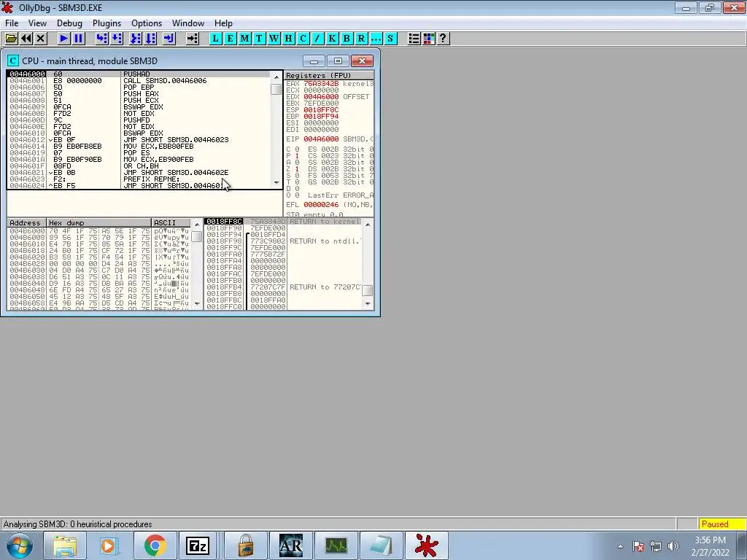This screenshot has height=560, width=747.
Task: Open Memory map with M button
Action: click(x=245, y=39)
